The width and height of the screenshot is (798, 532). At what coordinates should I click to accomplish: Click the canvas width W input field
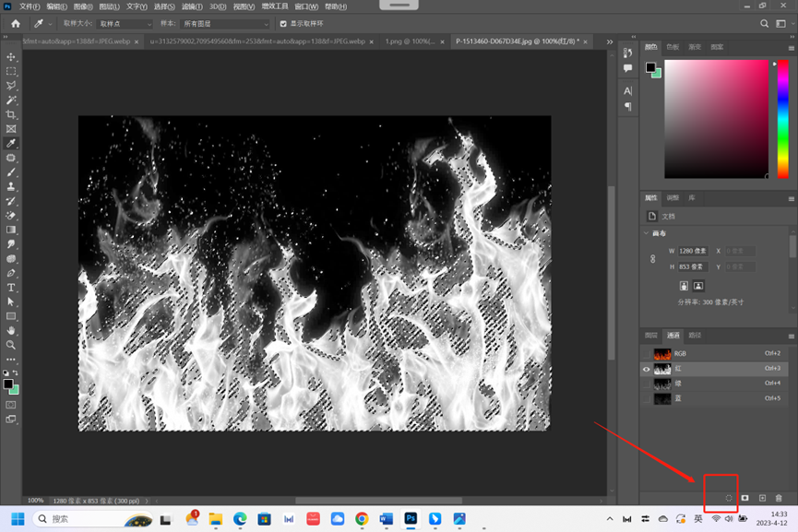pos(693,251)
